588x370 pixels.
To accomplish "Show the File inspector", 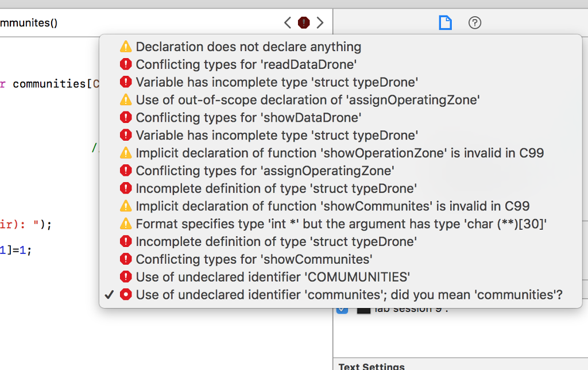I will click(445, 22).
